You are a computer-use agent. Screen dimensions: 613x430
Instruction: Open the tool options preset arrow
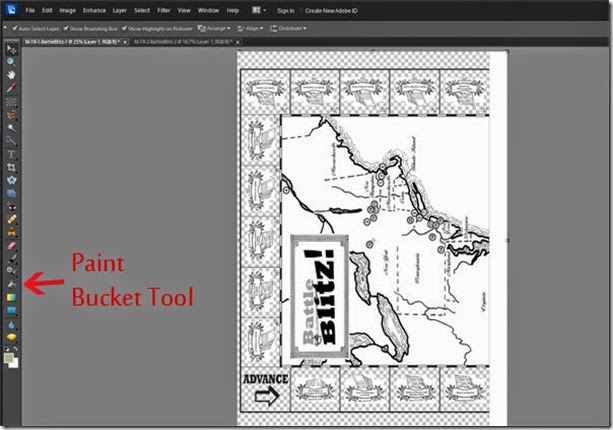pyautogui.click(x=5, y=28)
